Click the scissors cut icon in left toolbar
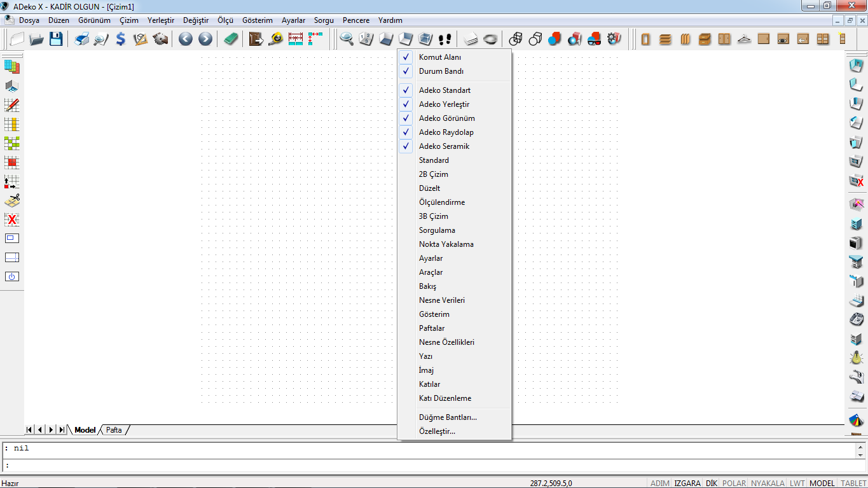 (12, 200)
